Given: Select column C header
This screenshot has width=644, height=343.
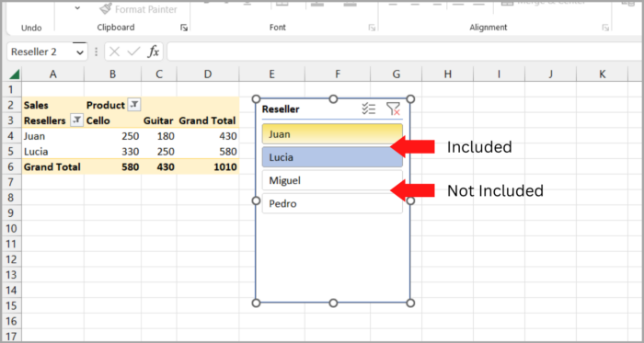Looking at the screenshot, I should pyautogui.click(x=159, y=74).
